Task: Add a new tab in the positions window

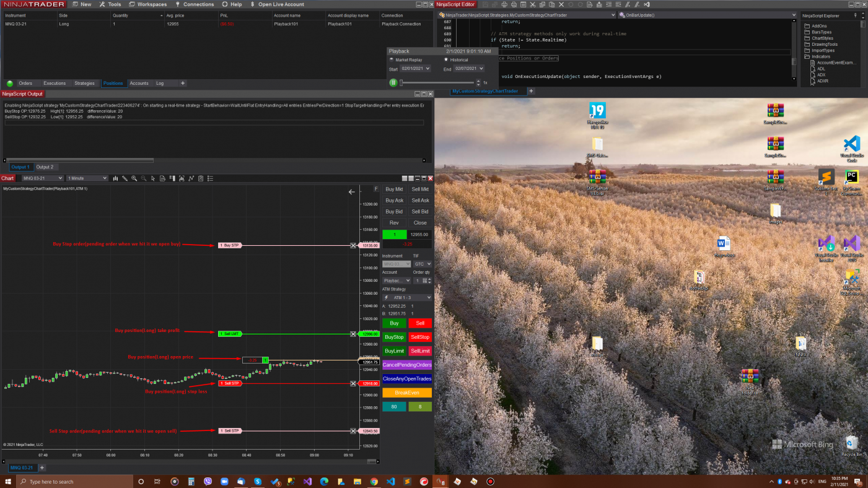Action: point(183,83)
